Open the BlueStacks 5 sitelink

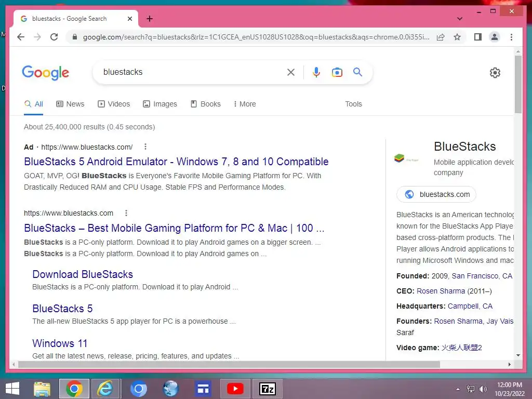62,309
